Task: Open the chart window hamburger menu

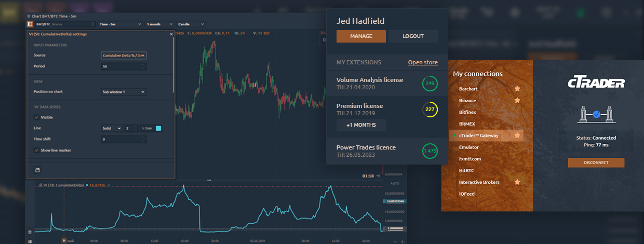Action: point(28,16)
